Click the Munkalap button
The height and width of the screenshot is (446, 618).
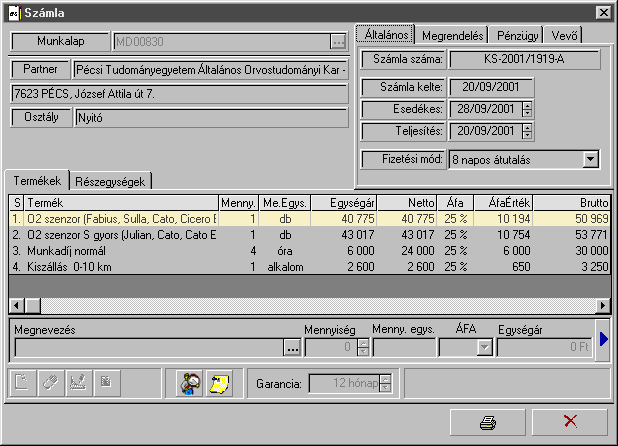60,41
